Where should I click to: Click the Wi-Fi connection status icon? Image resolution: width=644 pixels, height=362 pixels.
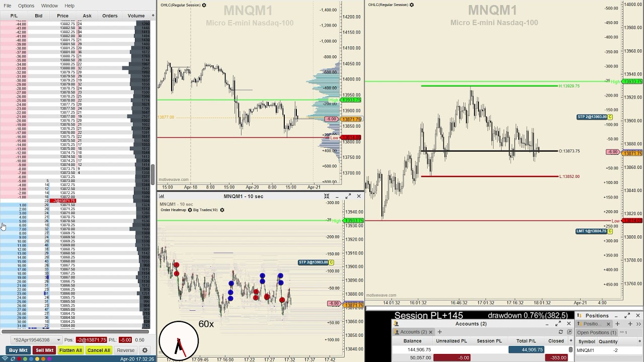click(5, 358)
